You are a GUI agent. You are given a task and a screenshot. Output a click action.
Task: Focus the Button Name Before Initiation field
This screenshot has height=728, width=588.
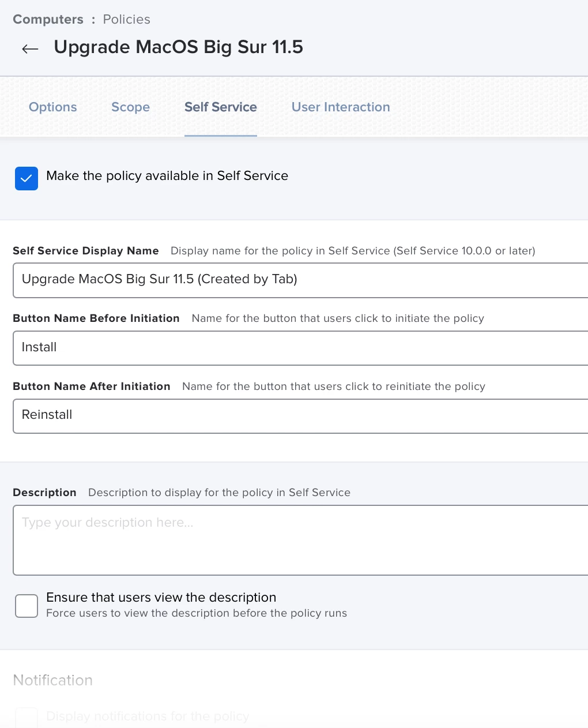[x=300, y=348]
